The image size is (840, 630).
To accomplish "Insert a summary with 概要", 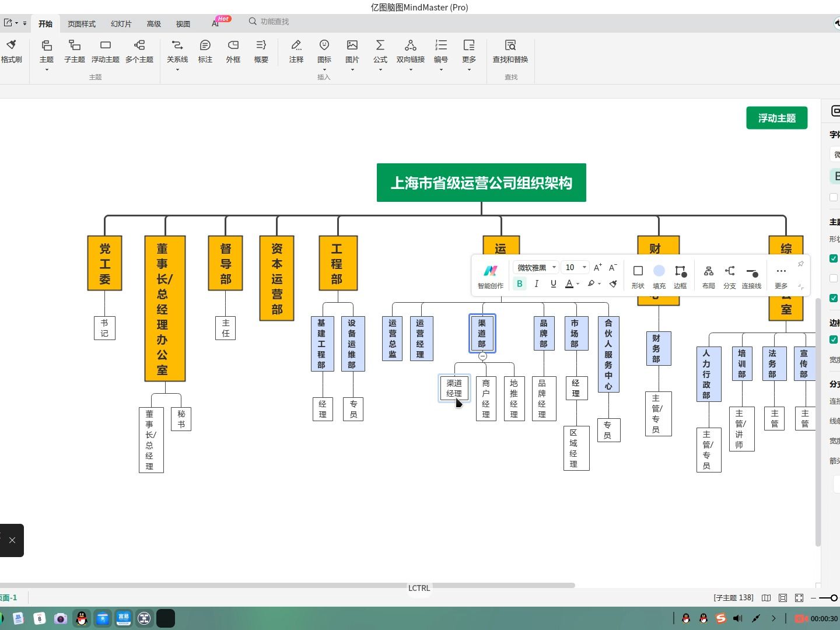I will [261, 51].
